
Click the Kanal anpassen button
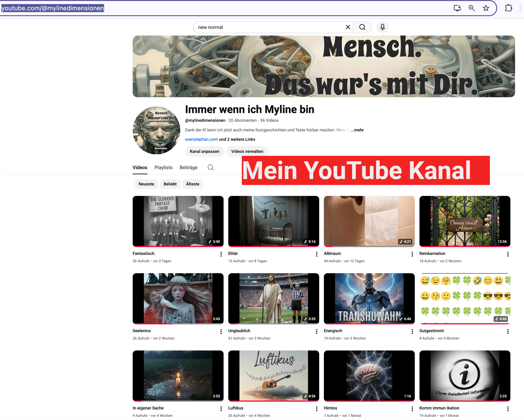tap(204, 151)
